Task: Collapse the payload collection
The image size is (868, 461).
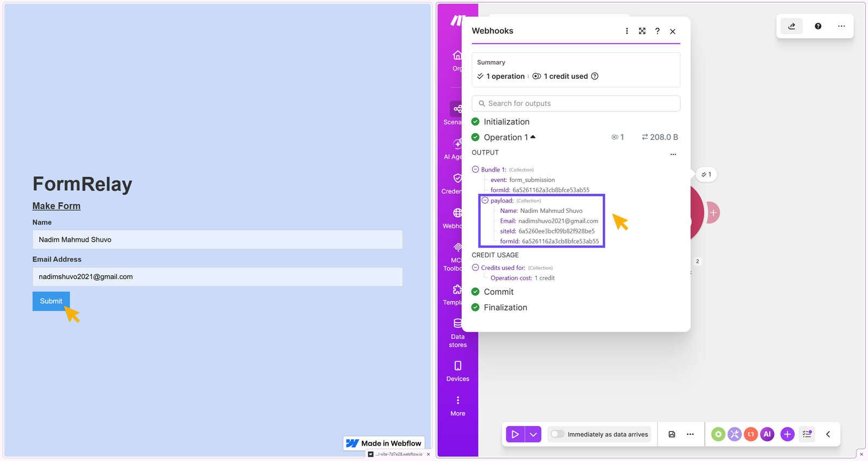Action: pyautogui.click(x=485, y=200)
